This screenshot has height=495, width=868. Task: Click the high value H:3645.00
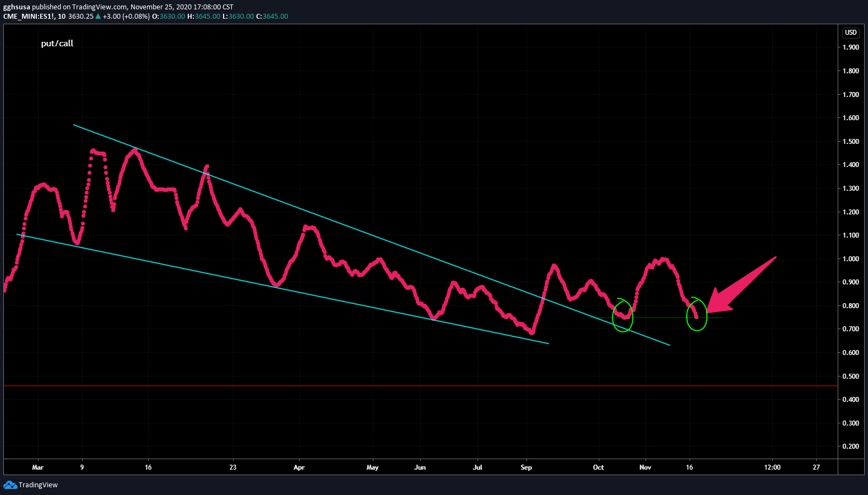204,17
